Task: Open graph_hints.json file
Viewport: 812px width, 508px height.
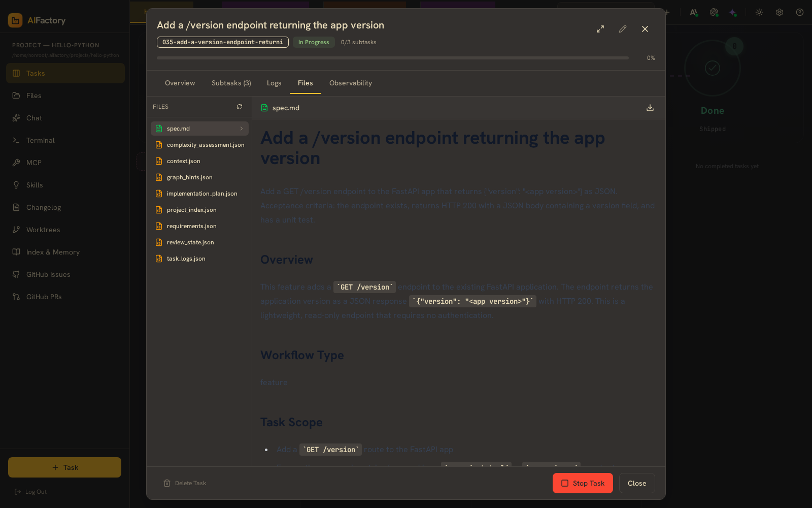Action: 199,177
